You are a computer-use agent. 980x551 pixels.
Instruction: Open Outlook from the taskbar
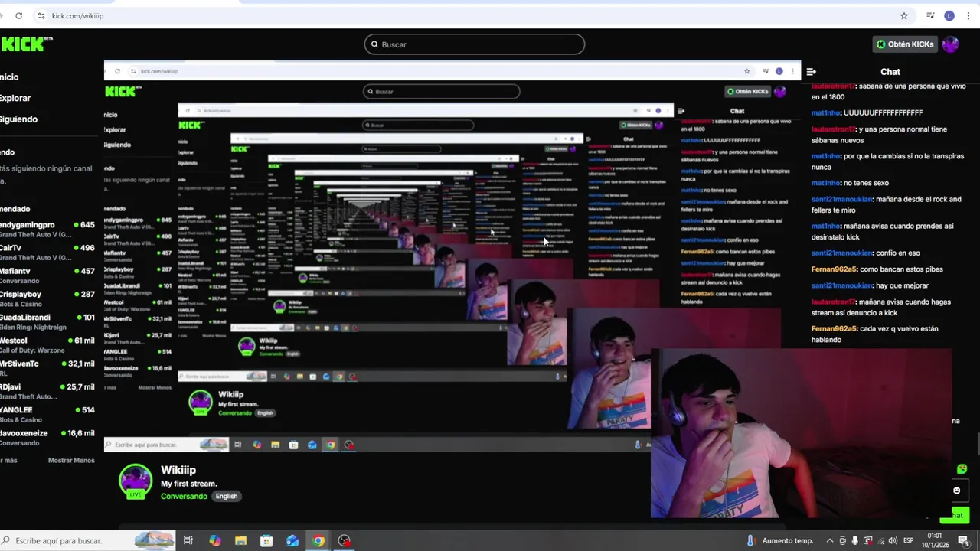coord(292,541)
